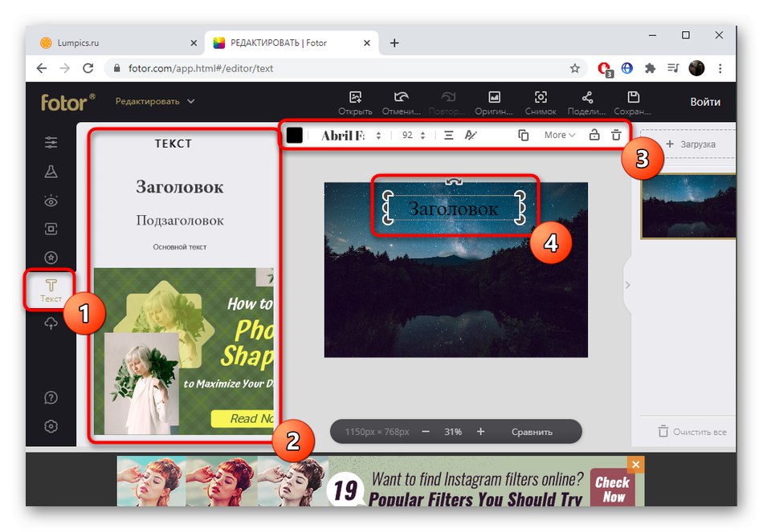763x532 pixels.
Task: Open the frames tool in sidebar
Action: click(51, 229)
